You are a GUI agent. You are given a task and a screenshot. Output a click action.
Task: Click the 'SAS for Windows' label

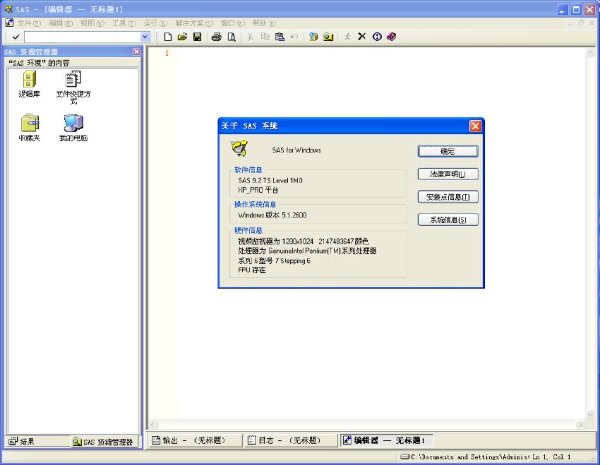click(x=297, y=150)
